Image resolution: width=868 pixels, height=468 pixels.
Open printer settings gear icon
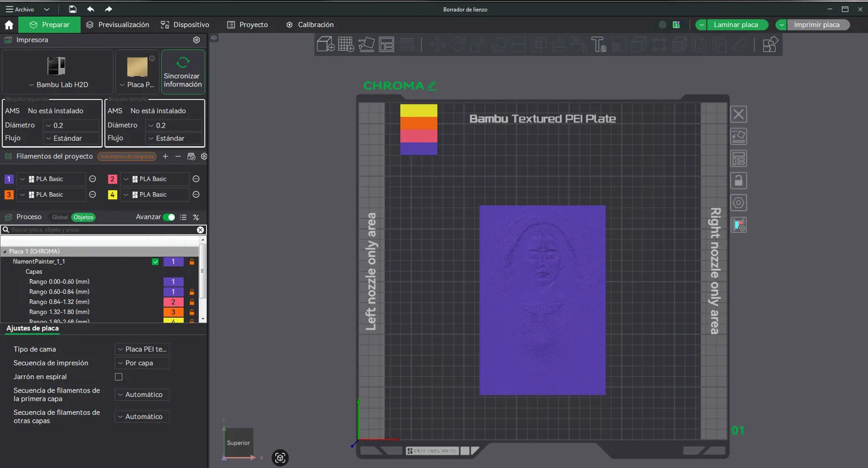coord(196,40)
